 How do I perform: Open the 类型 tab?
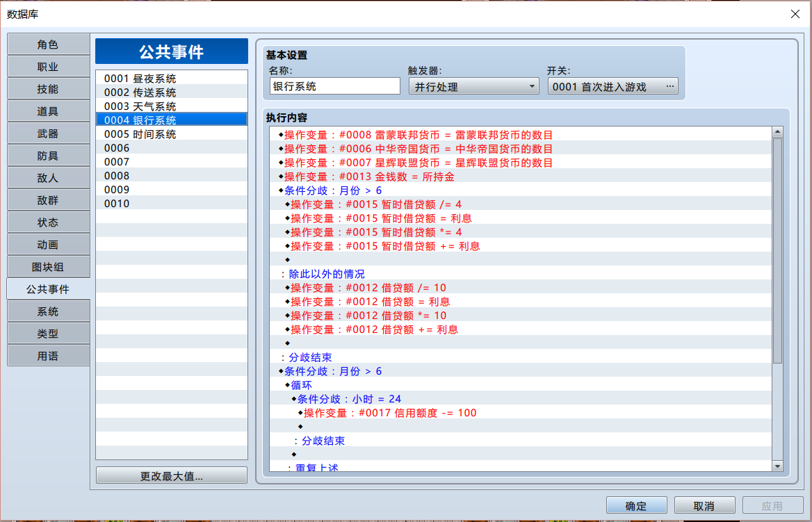(48, 334)
